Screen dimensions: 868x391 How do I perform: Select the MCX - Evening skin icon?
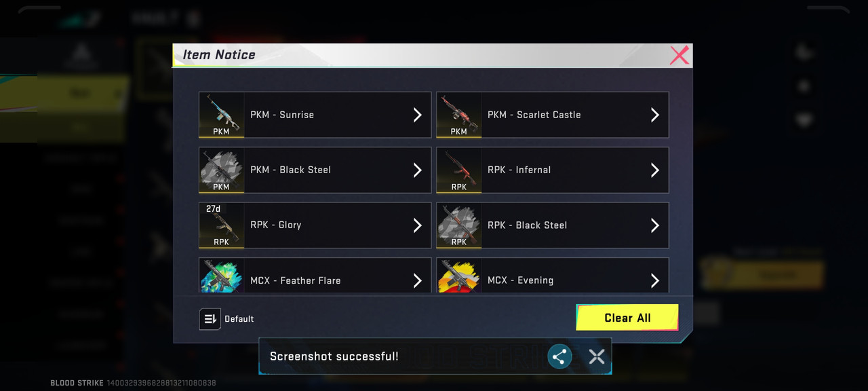(x=459, y=276)
